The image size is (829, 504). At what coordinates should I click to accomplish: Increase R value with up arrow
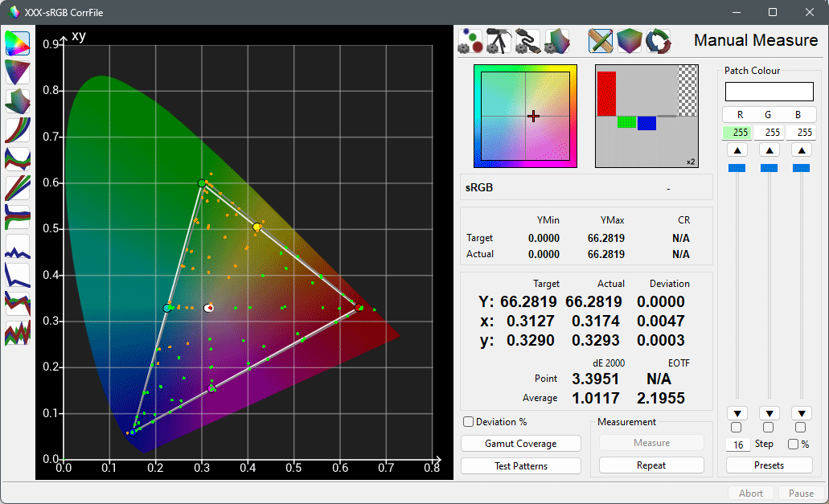(x=737, y=150)
